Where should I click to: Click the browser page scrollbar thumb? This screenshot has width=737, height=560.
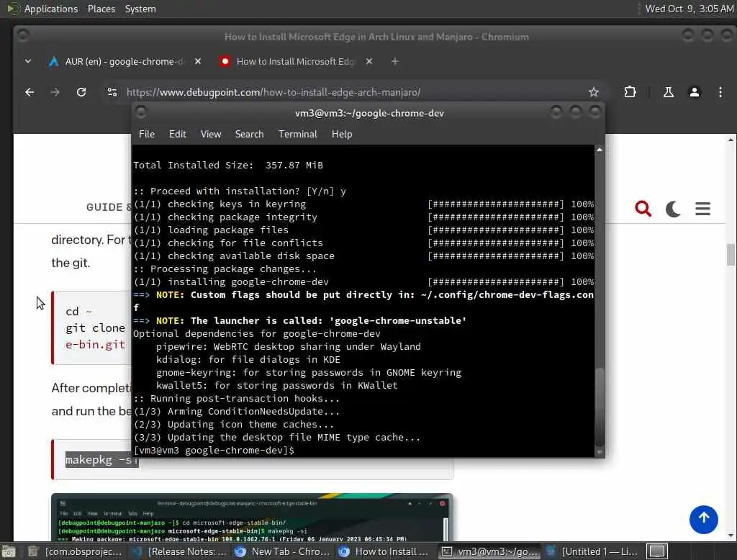(x=731, y=254)
